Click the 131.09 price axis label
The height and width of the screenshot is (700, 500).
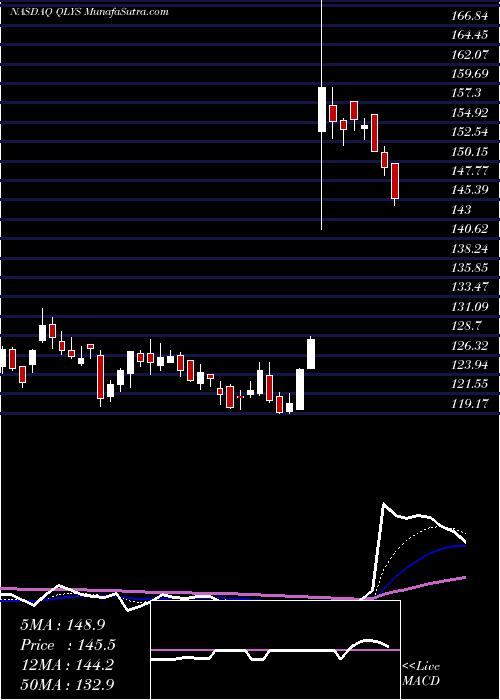tap(470, 306)
